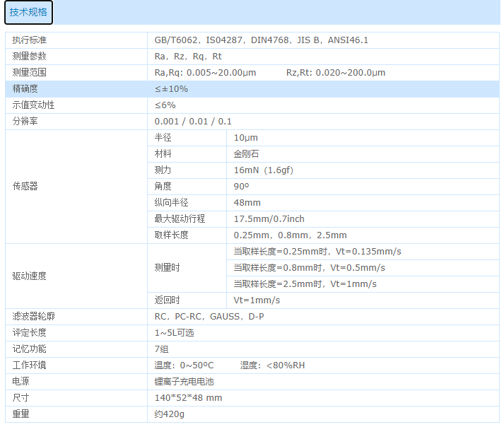Select the 金刚石 material value
This screenshot has width=504, height=427.
tap(246, 154)
